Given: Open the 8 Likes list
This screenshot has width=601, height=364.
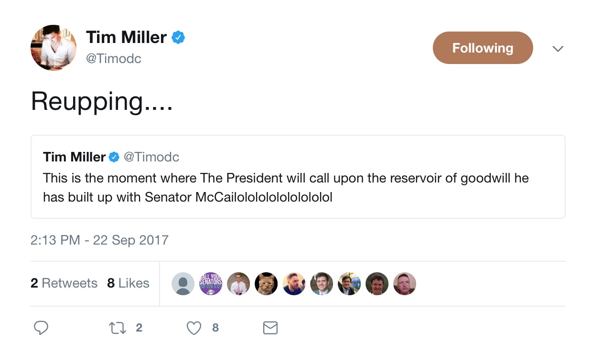Looking at the screenshot, I should pyautogui.click(x=128, y=283).
